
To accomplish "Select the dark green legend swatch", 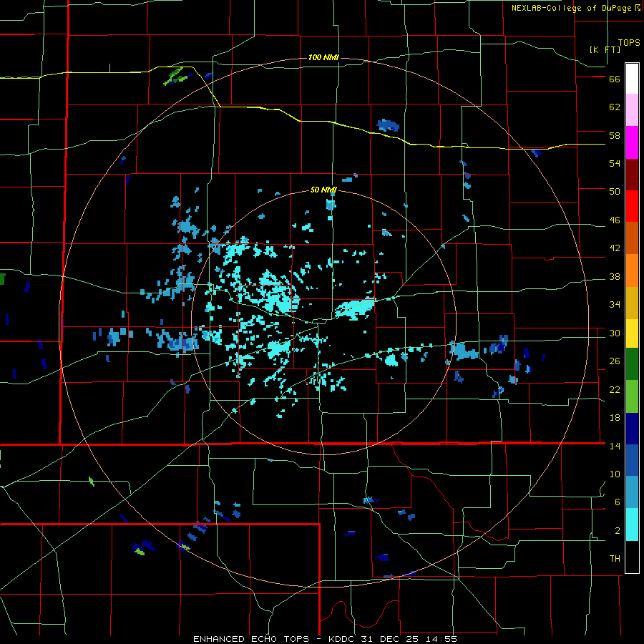I will click(x=632, y=364).
